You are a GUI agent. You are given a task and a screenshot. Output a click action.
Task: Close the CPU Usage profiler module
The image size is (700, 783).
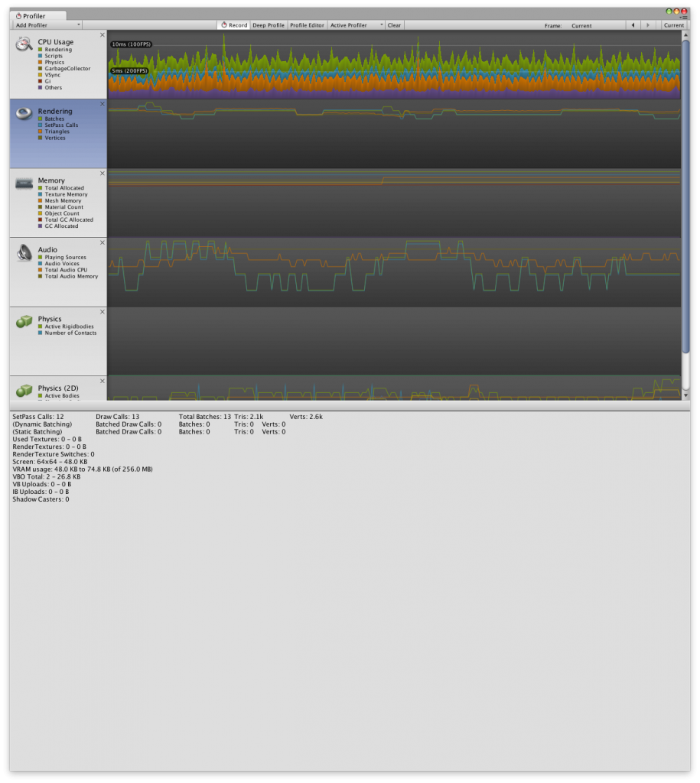103,35
